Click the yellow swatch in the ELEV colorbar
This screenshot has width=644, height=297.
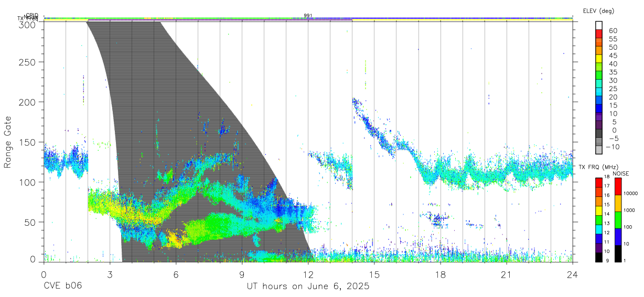599,59
